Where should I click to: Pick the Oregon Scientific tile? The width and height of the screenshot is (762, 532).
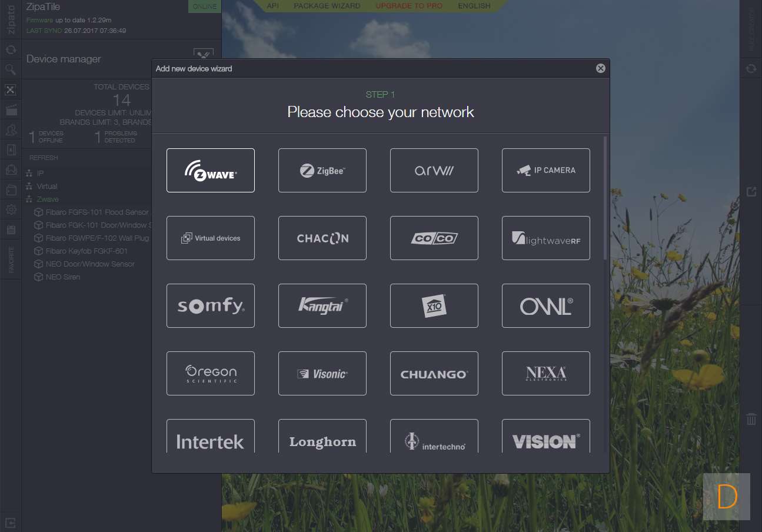pos(211,373)
